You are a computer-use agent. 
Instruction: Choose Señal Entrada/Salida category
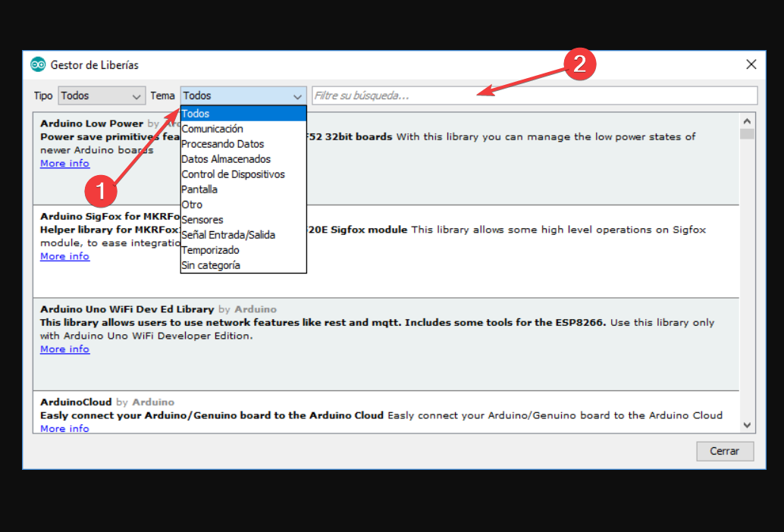(x=243, y=235)
